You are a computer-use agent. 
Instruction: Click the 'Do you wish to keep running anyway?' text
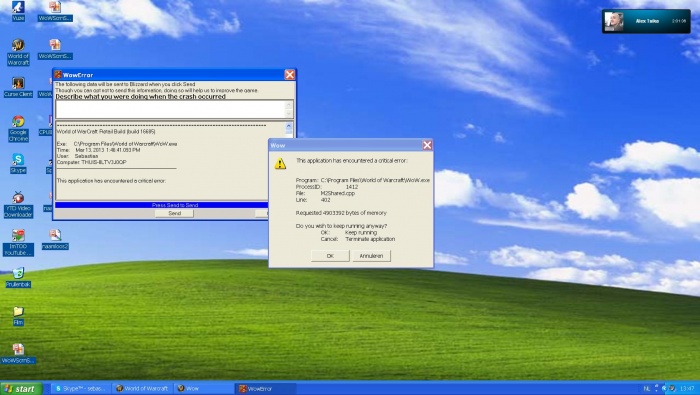point(341,226)
